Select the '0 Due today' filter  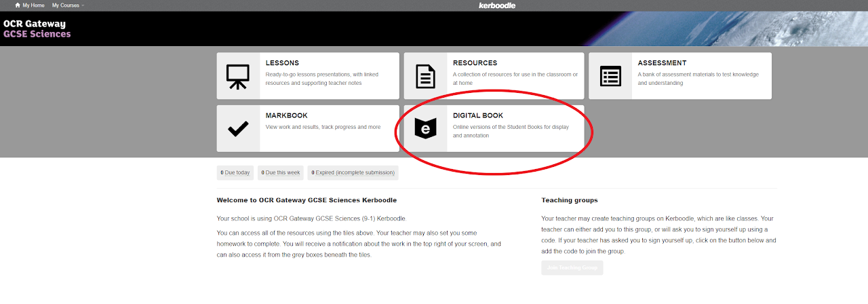[x=235, y=172]
